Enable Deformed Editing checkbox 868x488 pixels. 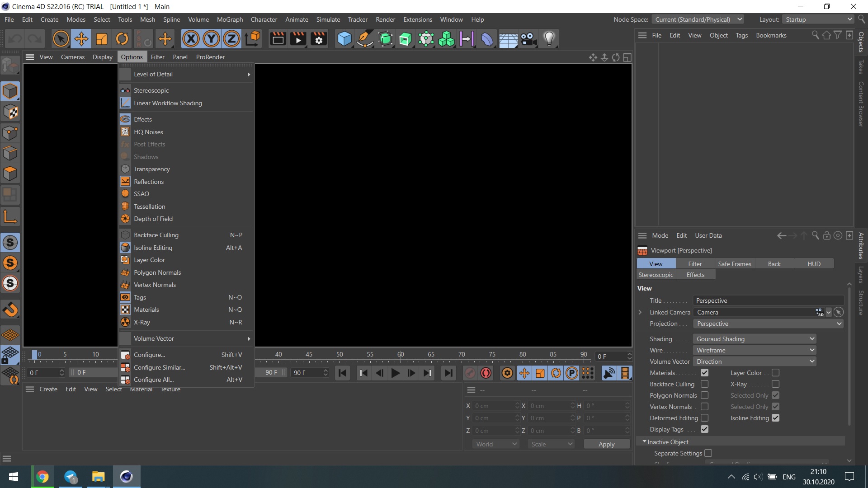[704, 418]
